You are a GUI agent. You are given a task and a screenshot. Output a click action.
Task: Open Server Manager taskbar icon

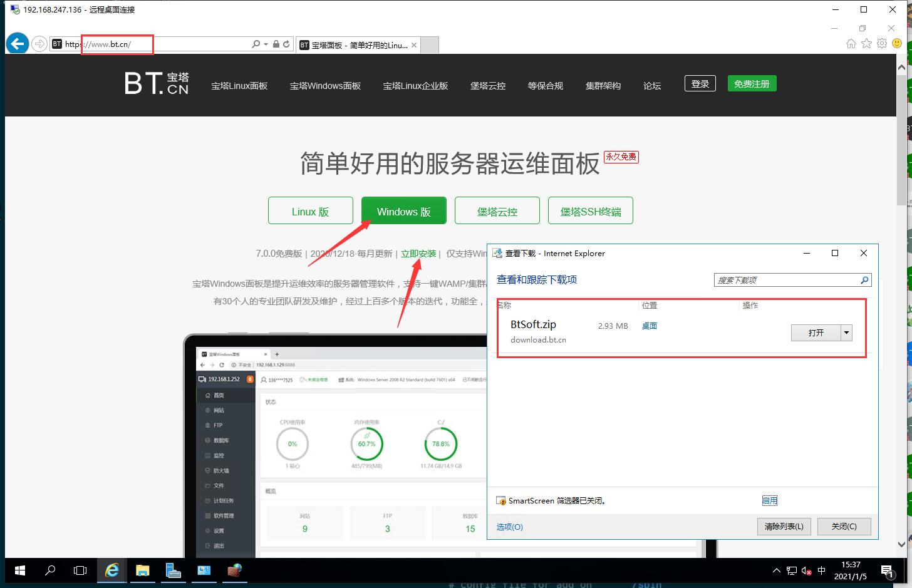coord(174,570)
